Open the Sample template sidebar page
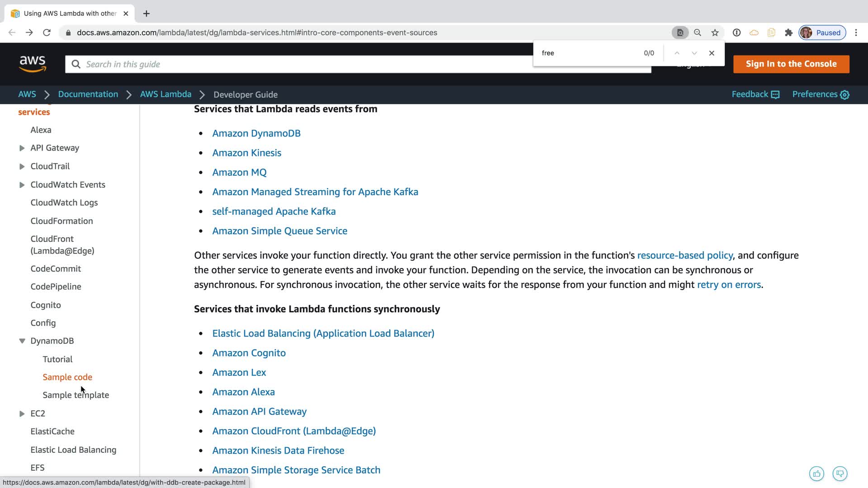This screenshot has width=868, height=488. [75, 395]
